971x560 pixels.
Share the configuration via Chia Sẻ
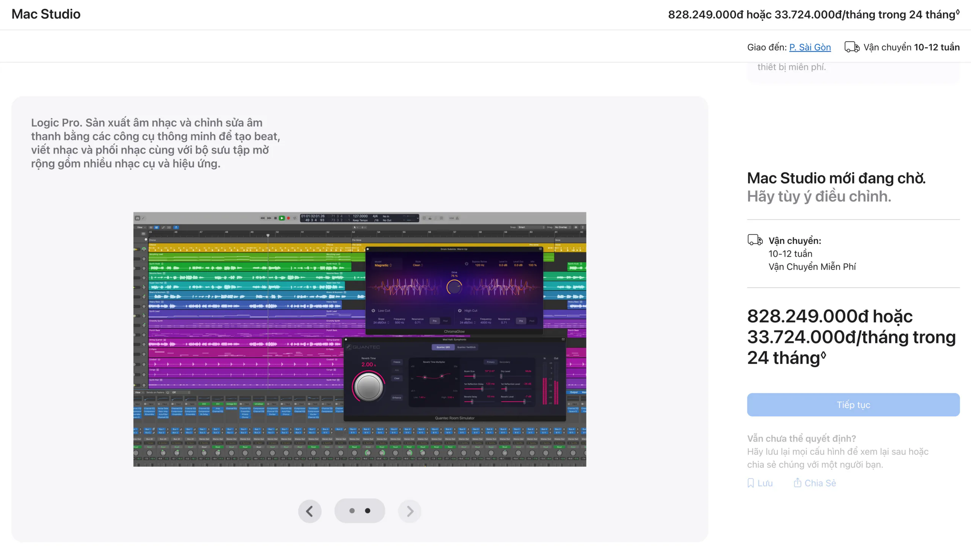click(x=815, y=483)
